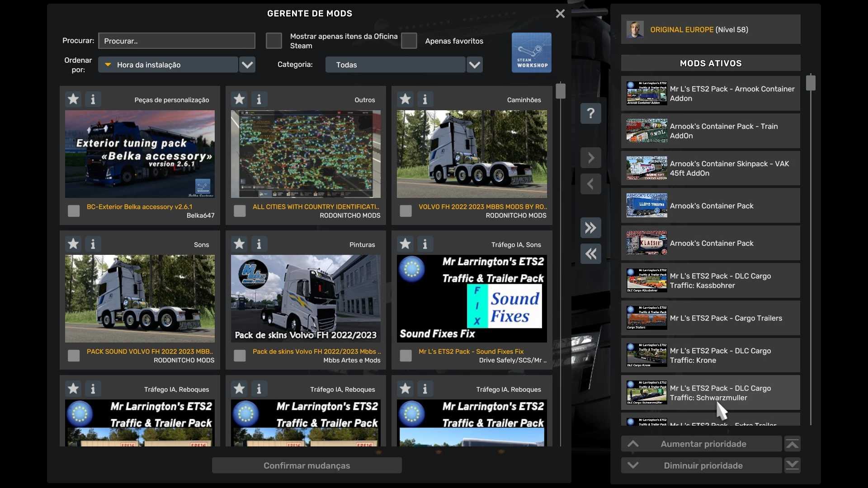Open info for ALL CITIES mod
The width and height of the screenshot is (868, 488).
tap(259, 99)
